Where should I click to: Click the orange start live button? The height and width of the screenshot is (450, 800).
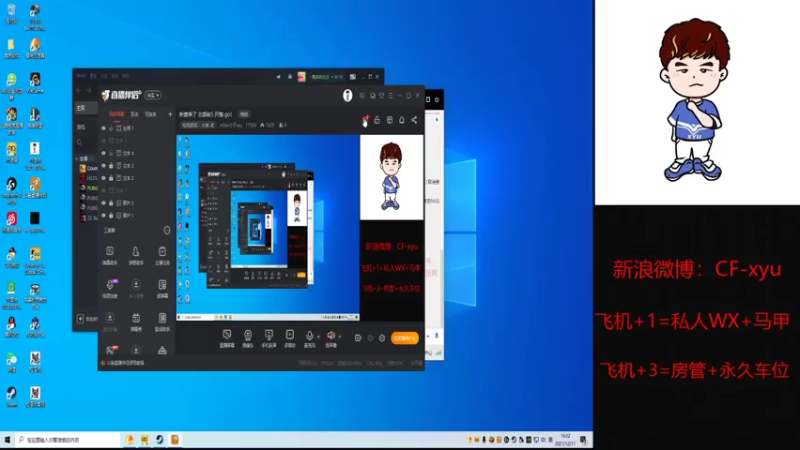405,338
